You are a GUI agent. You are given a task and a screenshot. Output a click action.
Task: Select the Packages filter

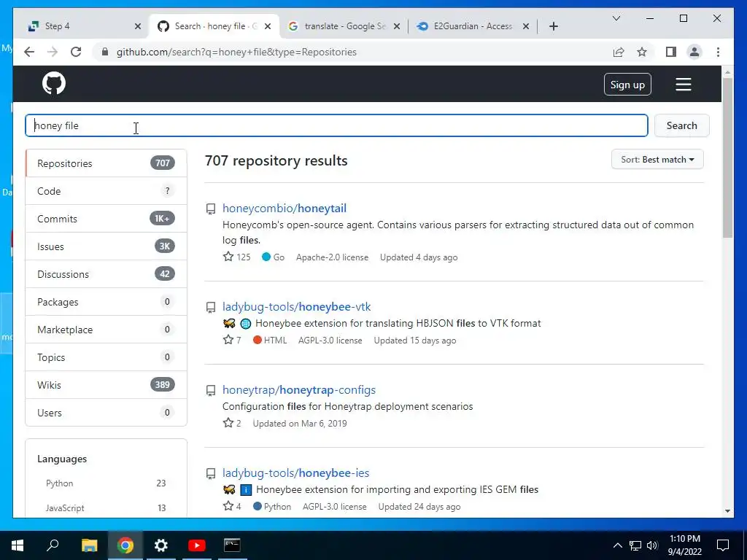click(x=106, y=302)
